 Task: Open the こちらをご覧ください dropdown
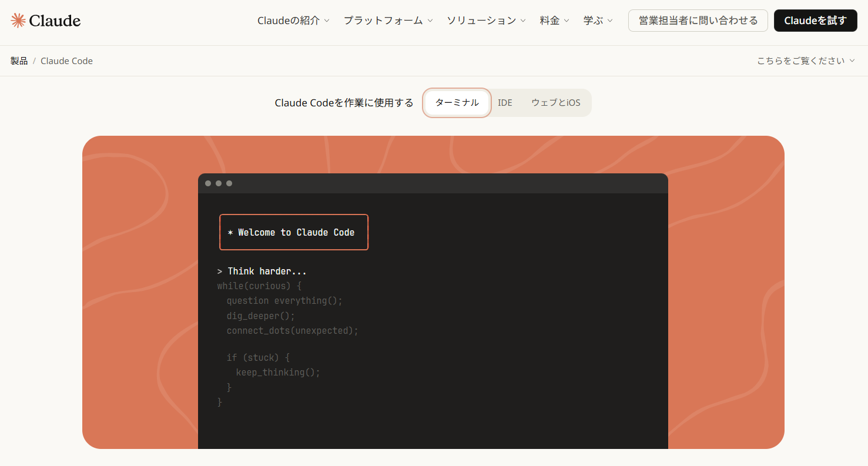pyautogui.click(x=805, y=61)
